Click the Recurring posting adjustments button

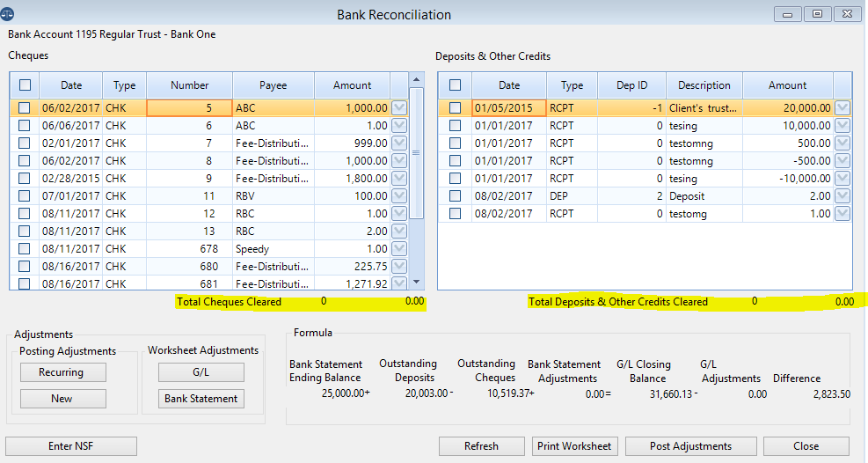tap(63, 372)
